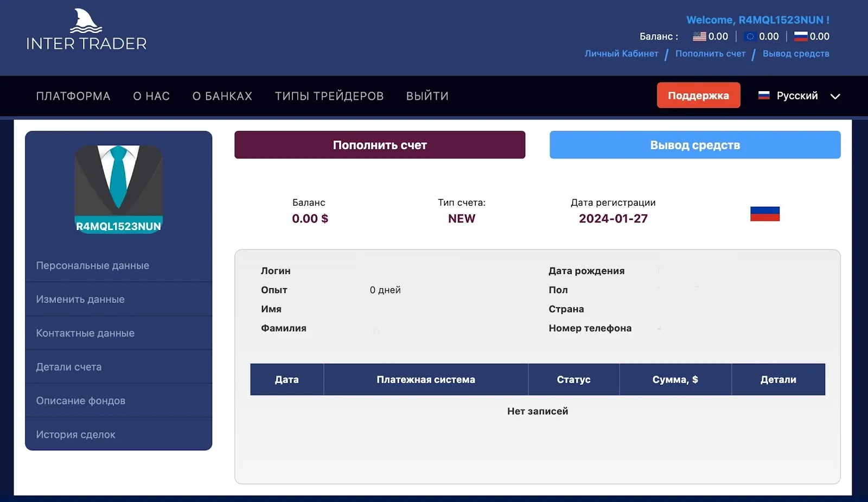
Task: Click the Сумма, $ column header
Action: 675,379
